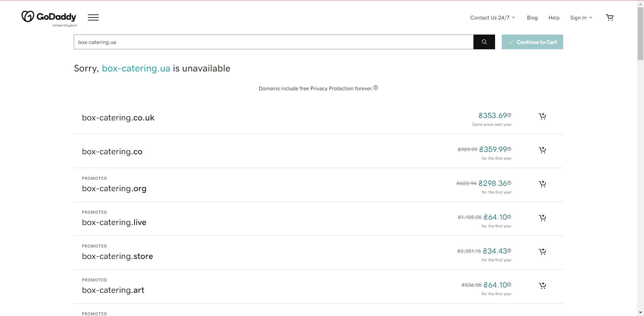This screenshot has height=316, width=644.
Task: Click the ₴298.36 price text
Action: [492, 183]
